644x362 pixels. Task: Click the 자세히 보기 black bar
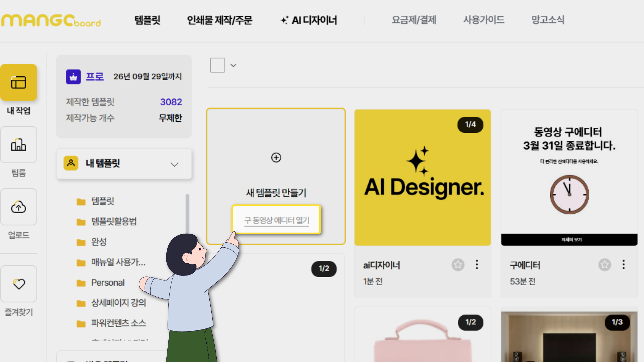tap(569, 240)
